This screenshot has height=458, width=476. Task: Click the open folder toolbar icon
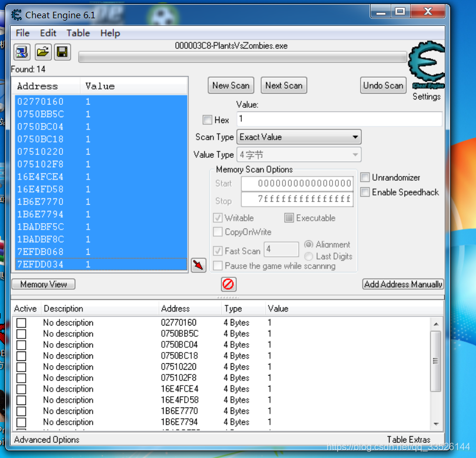coord(43,52)
